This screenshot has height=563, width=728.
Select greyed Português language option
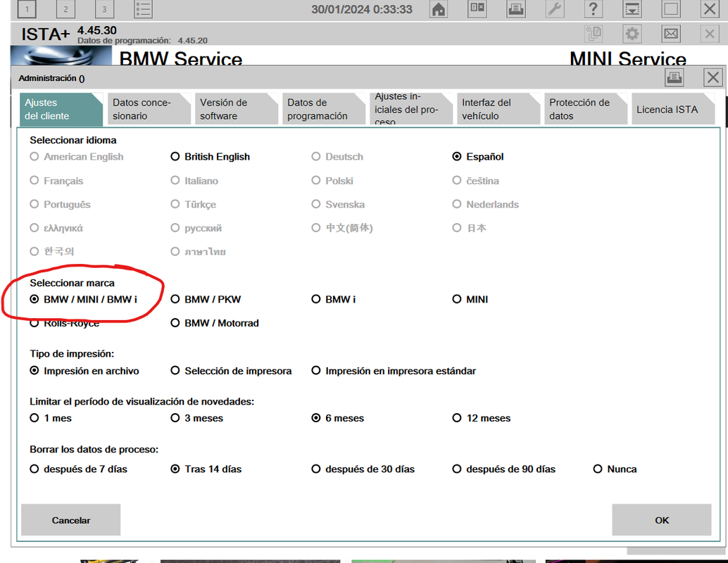61,204
